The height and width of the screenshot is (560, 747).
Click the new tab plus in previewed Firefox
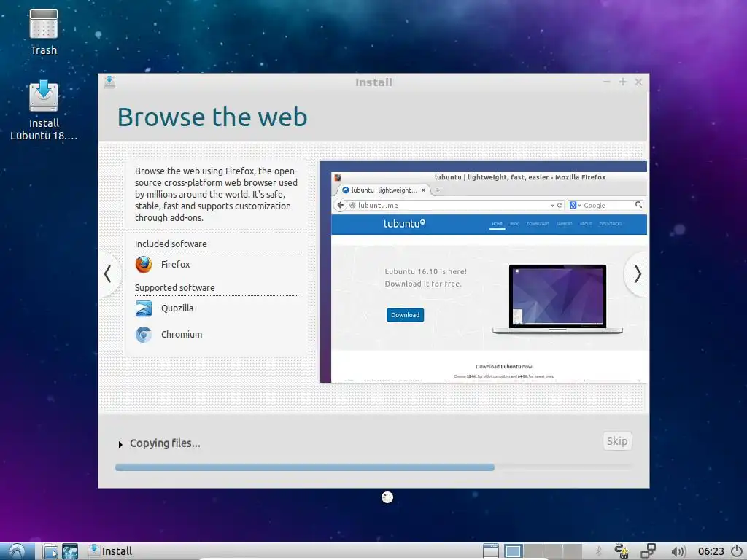[x=438, y=190]
